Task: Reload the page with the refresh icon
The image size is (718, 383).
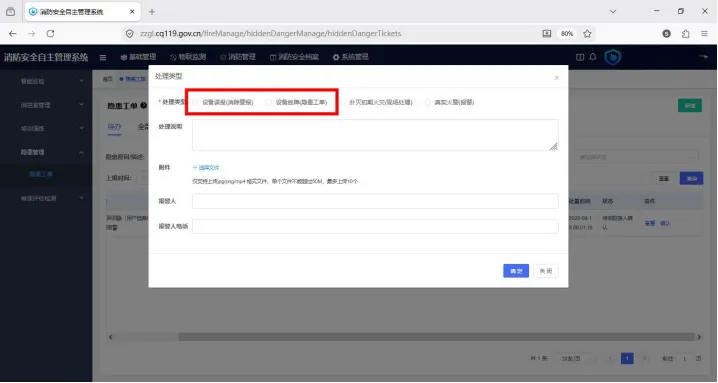Action: click(50, 33)
